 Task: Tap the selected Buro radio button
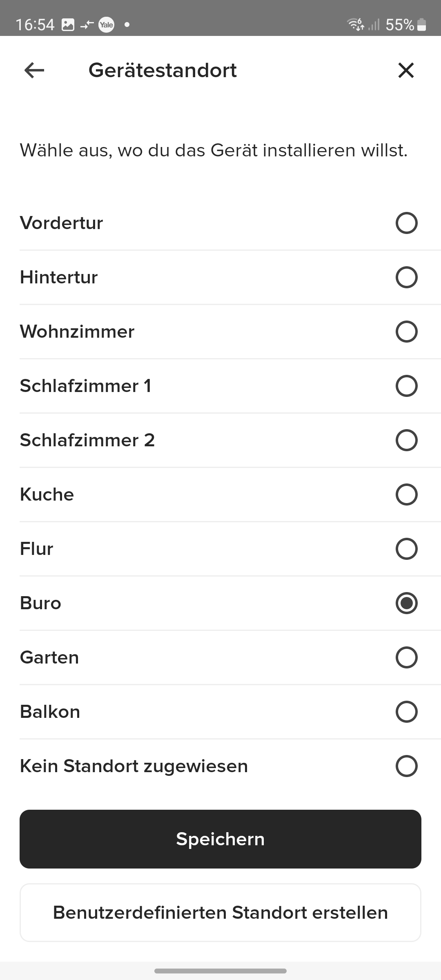(406, 603)
